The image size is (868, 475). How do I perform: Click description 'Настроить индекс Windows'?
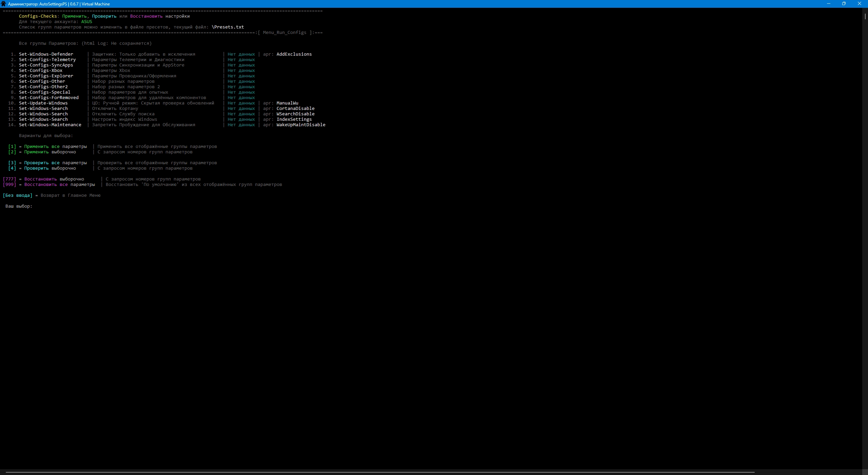tap(125, 119)
